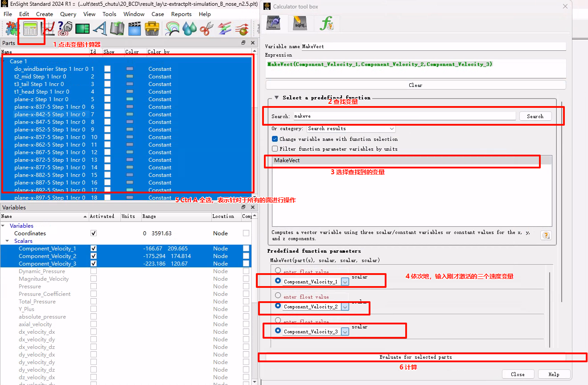Select the first 'enter float value' radio
This screenshot has height=385, width=588.
tap(278, 270)
